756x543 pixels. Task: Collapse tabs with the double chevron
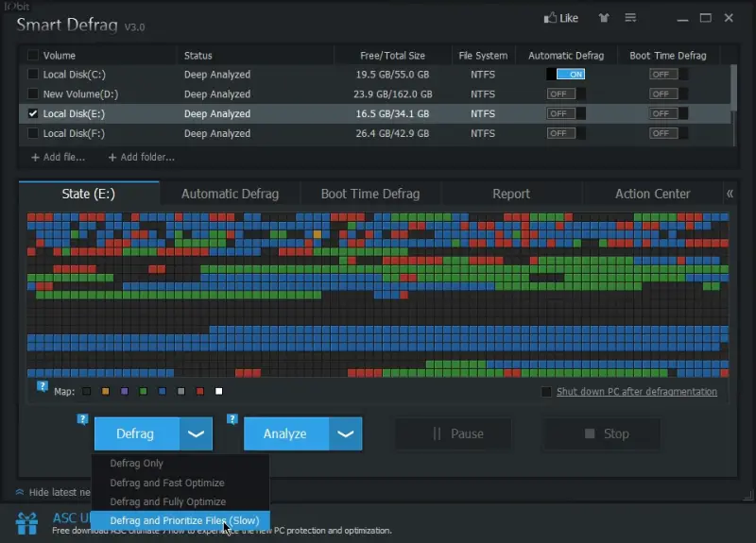[x=730, y=194]
